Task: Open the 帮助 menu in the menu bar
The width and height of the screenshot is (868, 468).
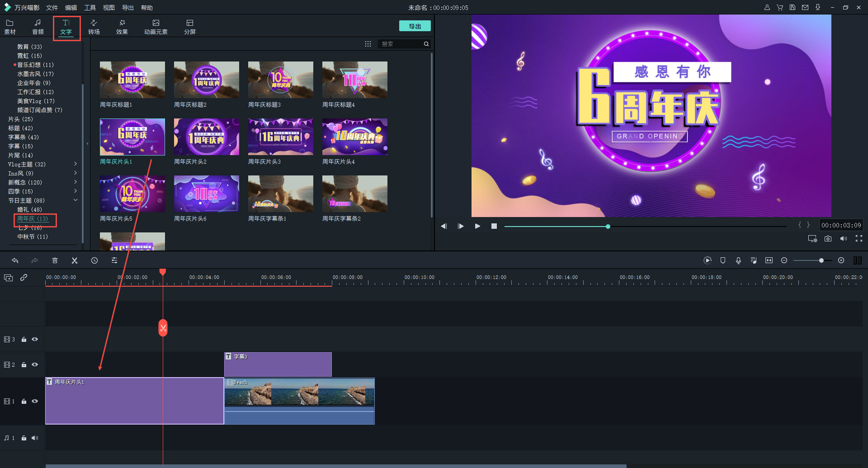Action: click(x=146, y=7)
